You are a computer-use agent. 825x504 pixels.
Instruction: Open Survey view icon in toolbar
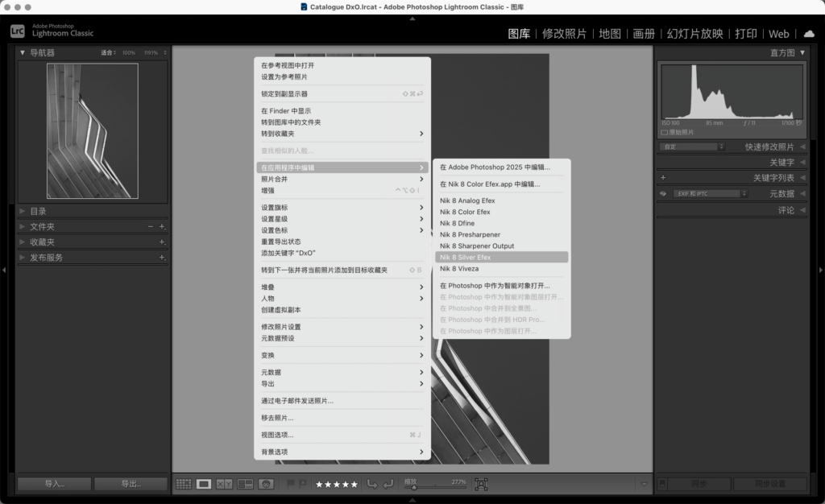[245, 484]
